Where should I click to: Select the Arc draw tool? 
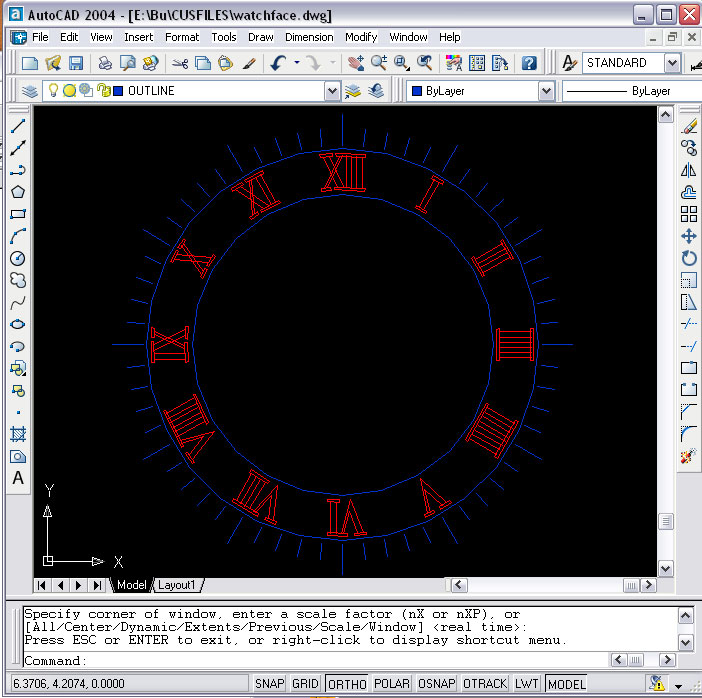tap(18, 236)
